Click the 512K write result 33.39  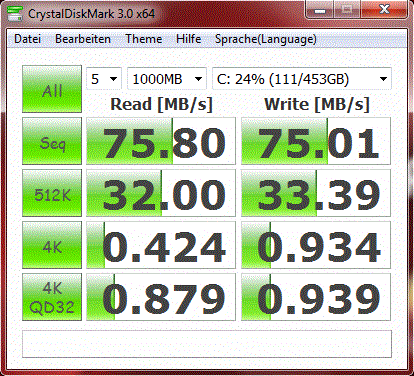pos(316,193)
